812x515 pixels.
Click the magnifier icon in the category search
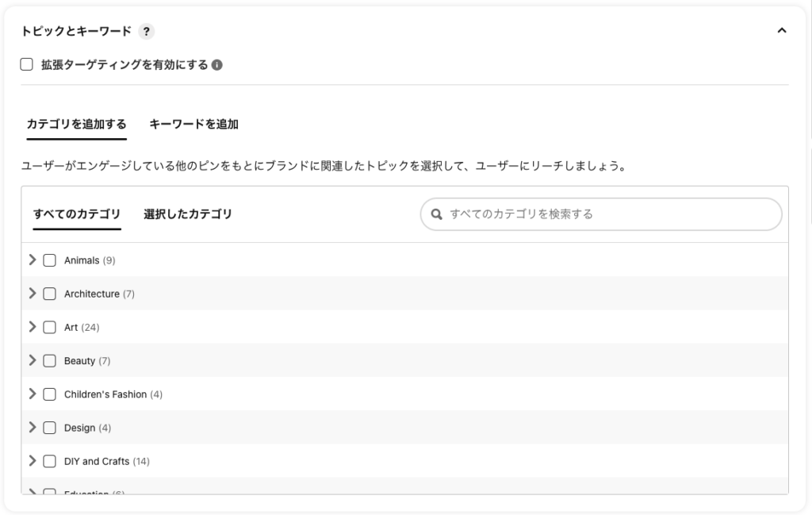pyautogui.click(x=437, y=214)
